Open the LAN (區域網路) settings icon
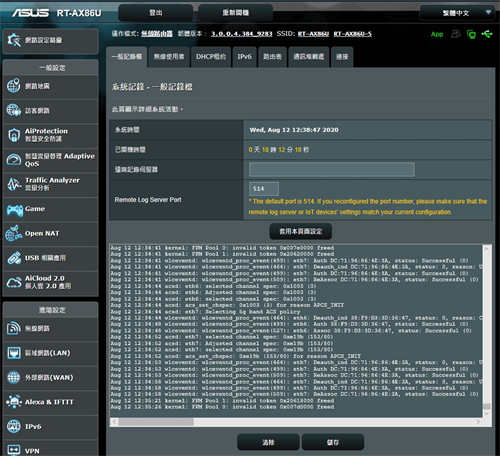Image resolution: width=500 pixels, height=456 pixels. [14, 353]
